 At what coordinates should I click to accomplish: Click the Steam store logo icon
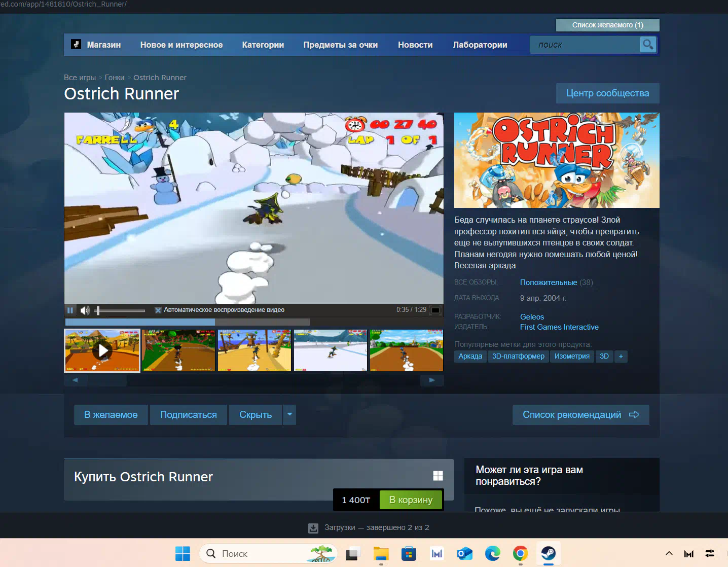pos(76,45)
